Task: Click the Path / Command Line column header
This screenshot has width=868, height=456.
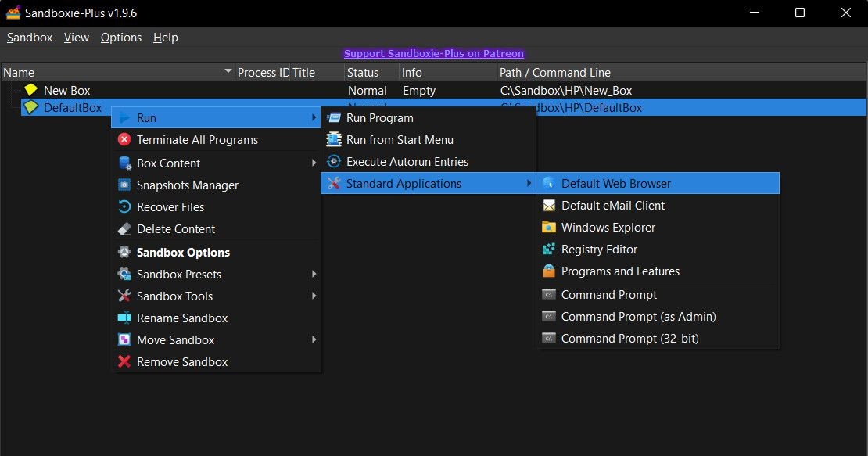Action: (682, 73)
